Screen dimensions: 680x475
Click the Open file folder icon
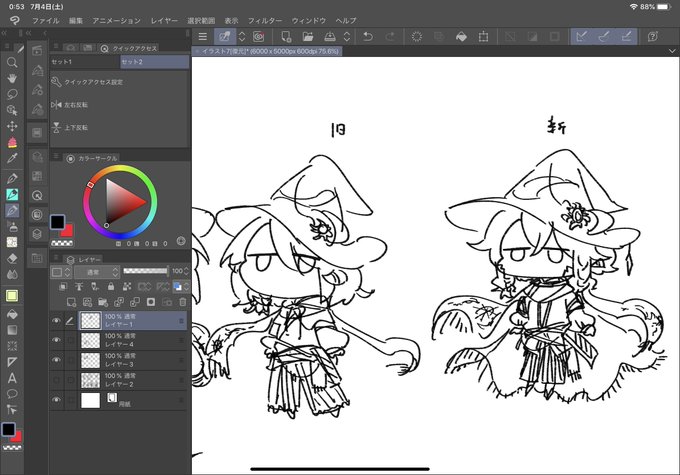[308, 36]
